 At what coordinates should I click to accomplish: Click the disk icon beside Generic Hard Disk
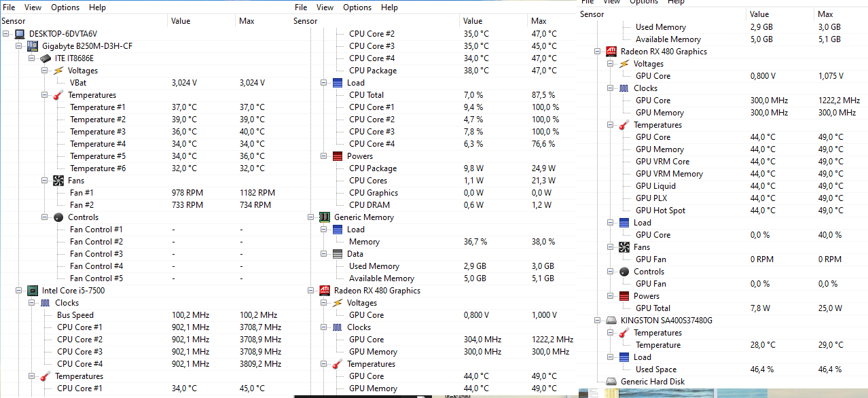click(x=611, y=382)
